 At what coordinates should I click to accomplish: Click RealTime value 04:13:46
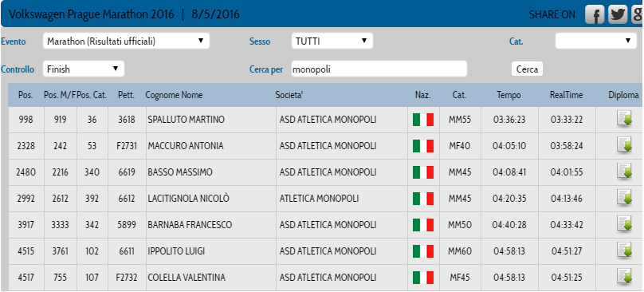(x=567, y=199)
